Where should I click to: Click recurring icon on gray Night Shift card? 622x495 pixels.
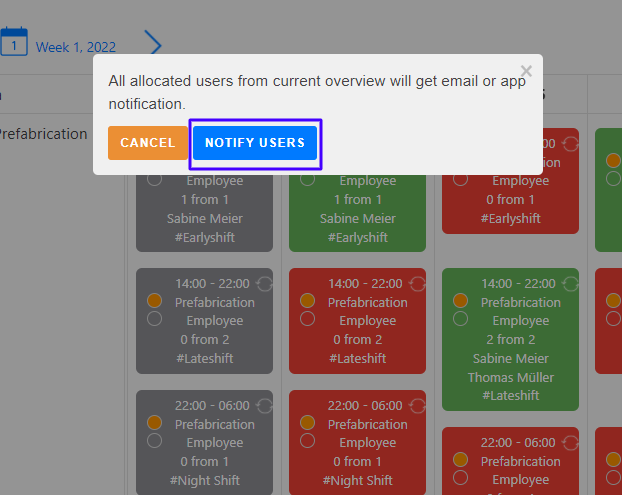[x=264, y=406]
